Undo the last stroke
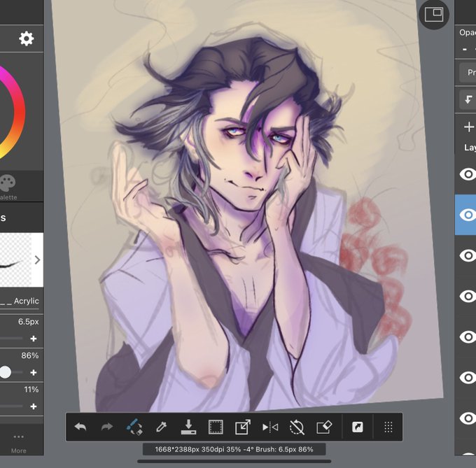The image size is (476, 468). (x=80, y=427)
